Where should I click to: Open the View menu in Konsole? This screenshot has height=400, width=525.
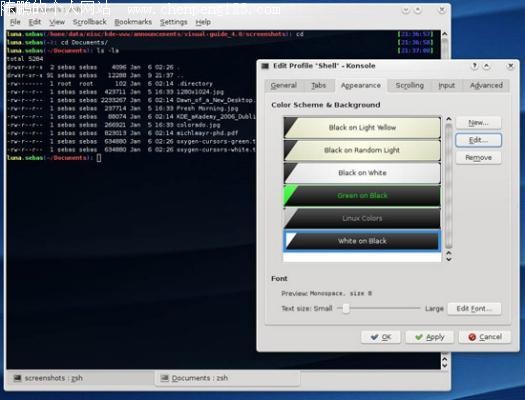coord(57,22)
